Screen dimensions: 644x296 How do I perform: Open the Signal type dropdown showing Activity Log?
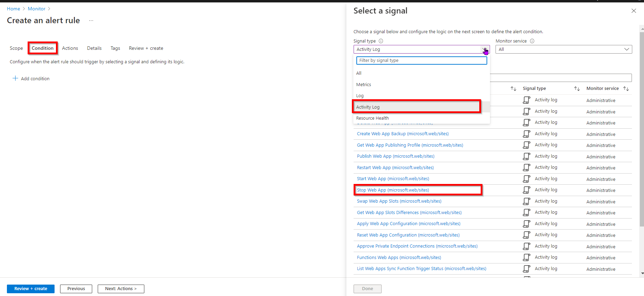(421, 49)
